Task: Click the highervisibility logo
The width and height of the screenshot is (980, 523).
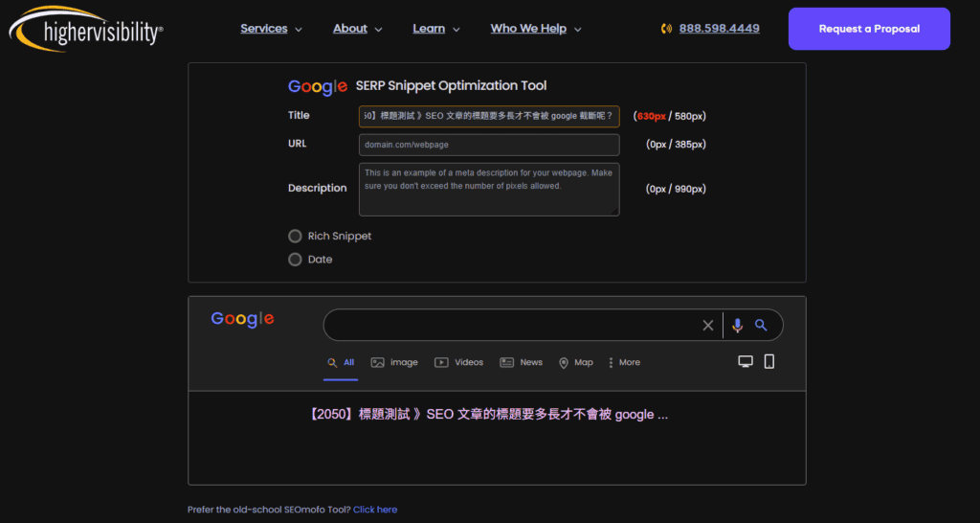Action: coord(86,29)
